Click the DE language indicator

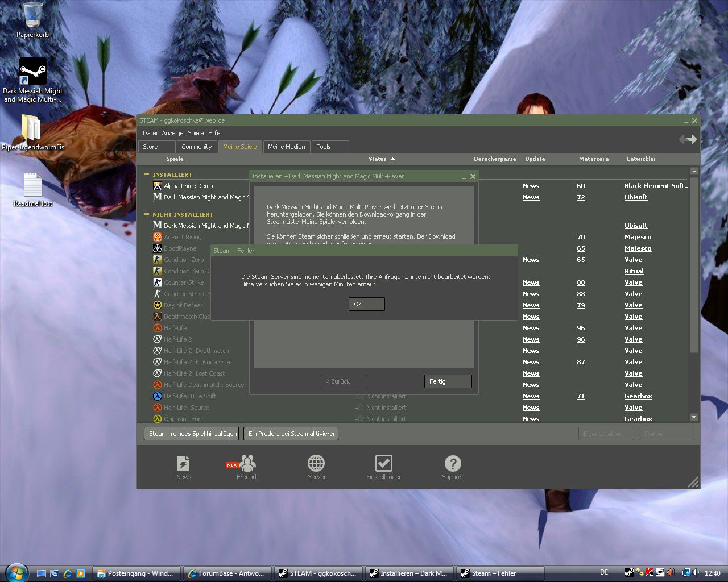click(x=604, y=573)
